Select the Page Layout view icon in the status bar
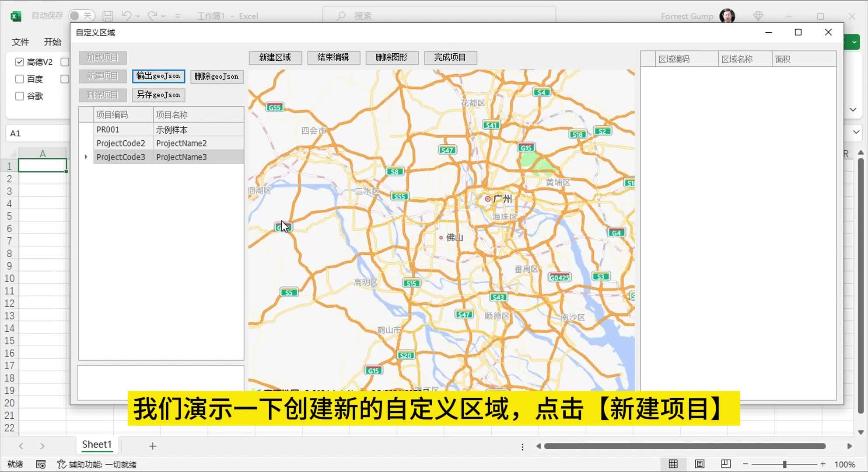 (x=699, y=464)
